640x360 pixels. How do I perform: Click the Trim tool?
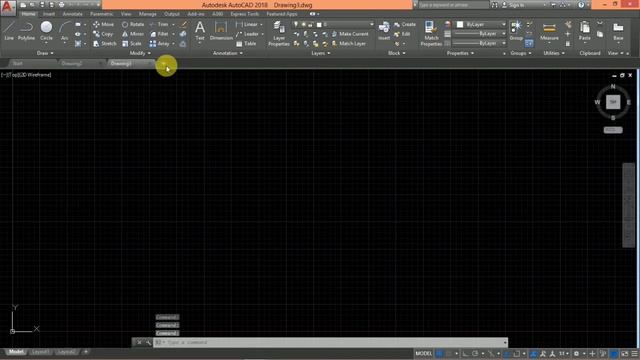159,24
